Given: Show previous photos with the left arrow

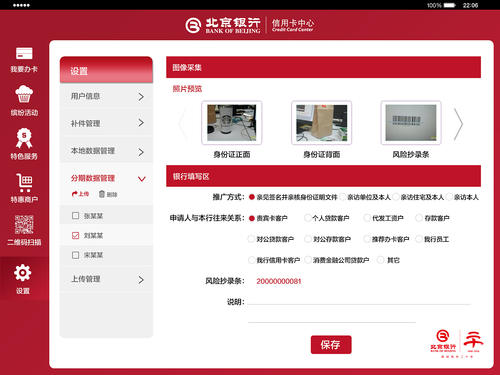Looking at the screenshot, I should click(182, 124).
